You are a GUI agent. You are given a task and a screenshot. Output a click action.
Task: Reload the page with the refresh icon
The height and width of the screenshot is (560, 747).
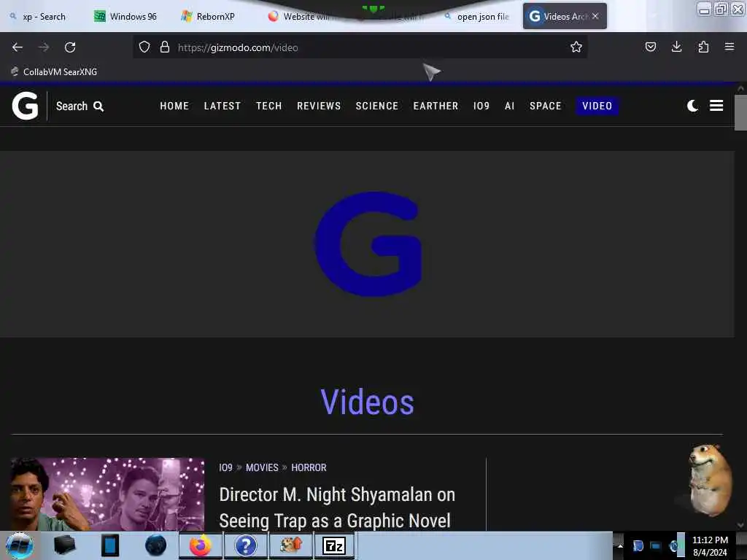pos(70,47)
